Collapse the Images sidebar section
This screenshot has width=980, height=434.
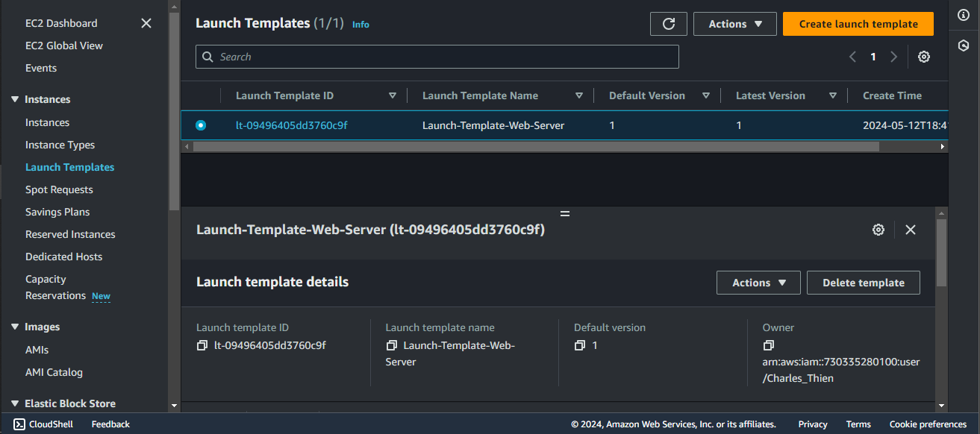pyautogui.click(x=15, y=327)
